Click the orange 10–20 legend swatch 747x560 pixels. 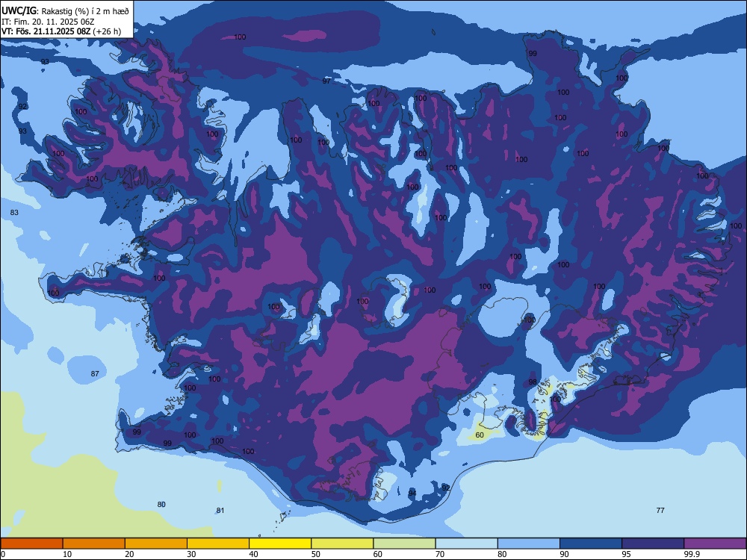pos(94,544)
